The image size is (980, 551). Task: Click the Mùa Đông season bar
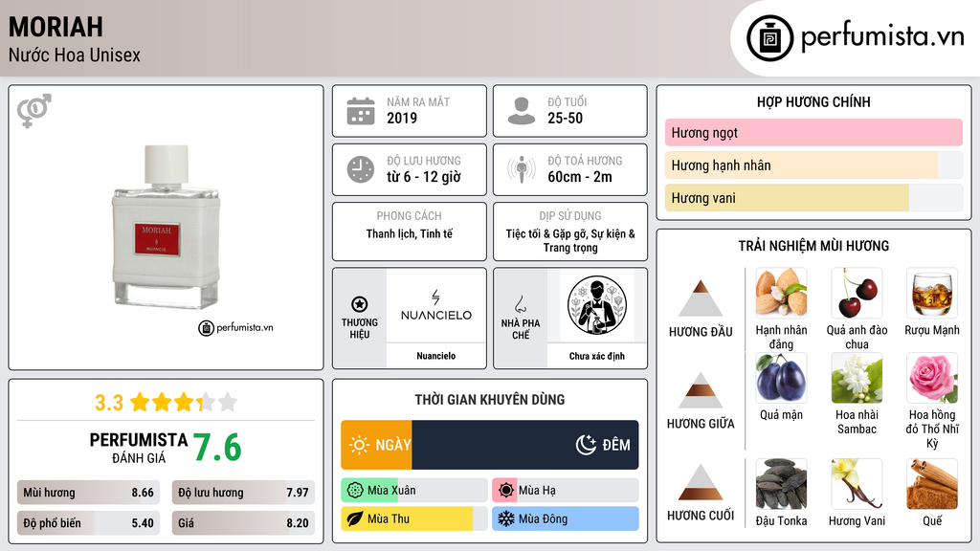click(x=566, y=518)
